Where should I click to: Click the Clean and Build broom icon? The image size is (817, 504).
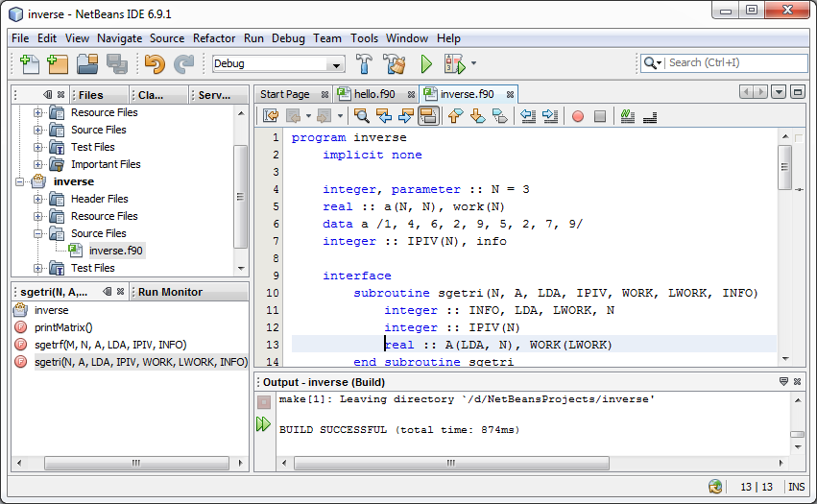pyautogui.click(x=395, y=63)
